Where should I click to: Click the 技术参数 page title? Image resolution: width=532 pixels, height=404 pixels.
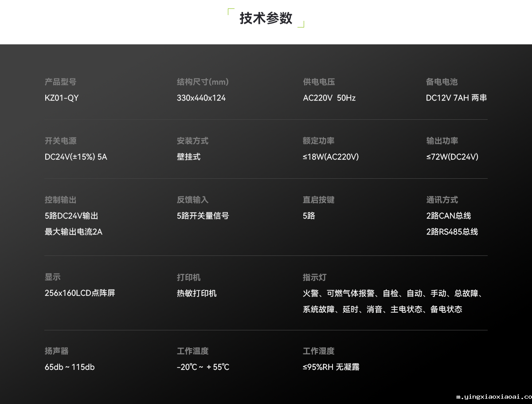265,19
